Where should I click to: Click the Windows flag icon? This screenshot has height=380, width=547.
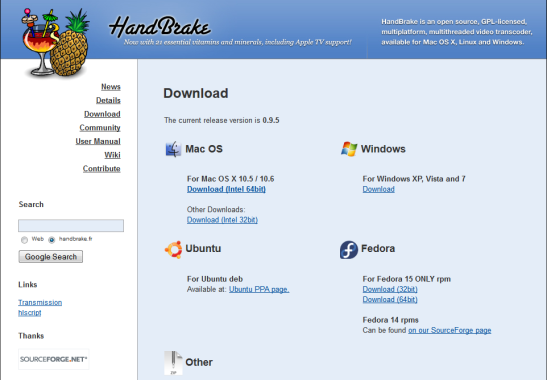[x=349, y=149]
